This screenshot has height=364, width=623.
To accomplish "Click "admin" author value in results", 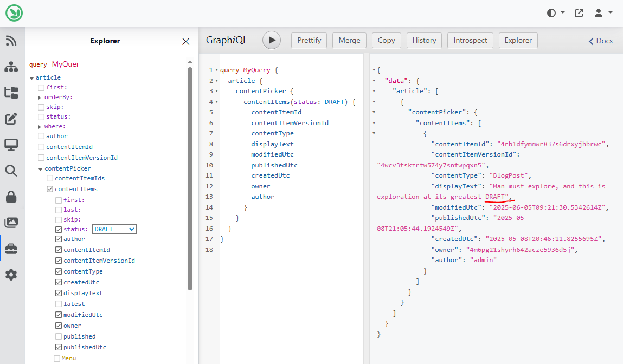I will pos(484,260).
